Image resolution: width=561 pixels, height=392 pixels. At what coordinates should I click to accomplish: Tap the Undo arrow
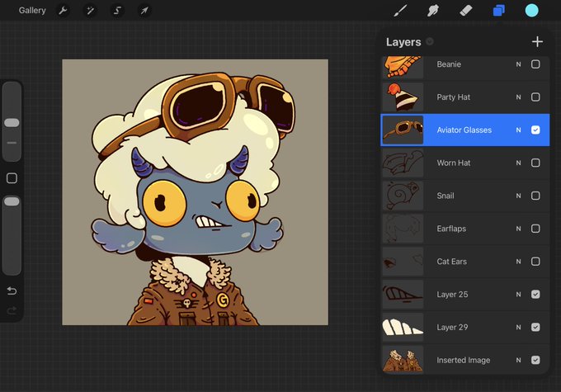point(12,290)
